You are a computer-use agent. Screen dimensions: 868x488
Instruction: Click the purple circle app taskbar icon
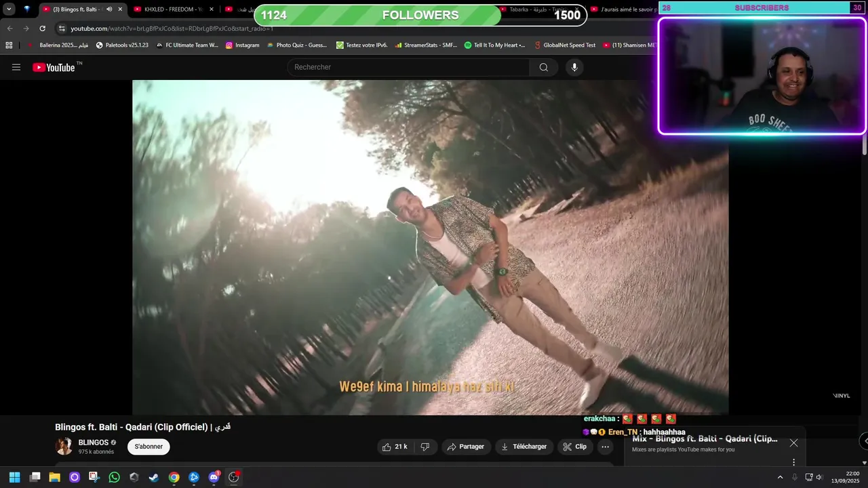pos(75,477)
